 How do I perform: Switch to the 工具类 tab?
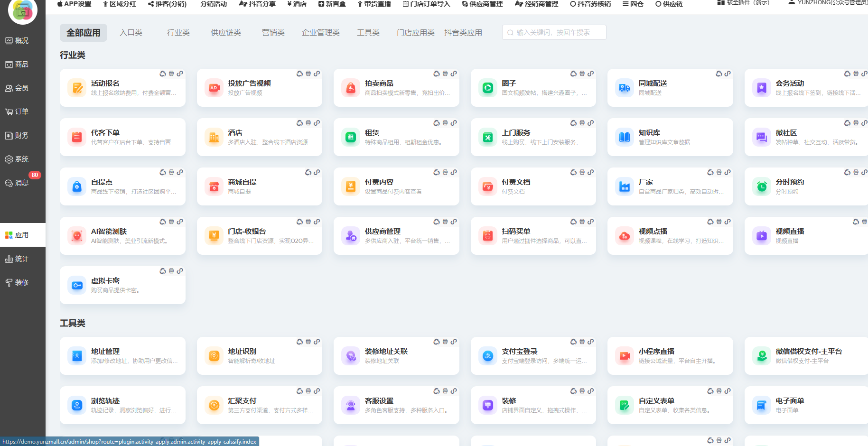(368, 33)
